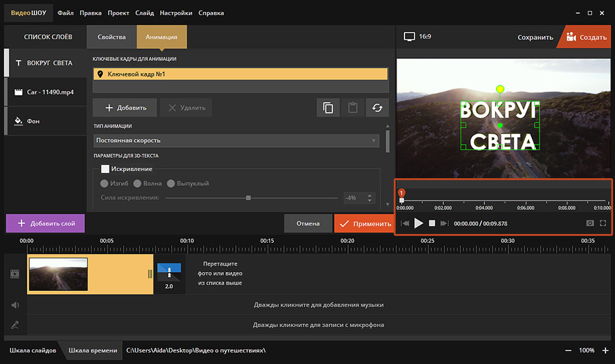Select Ключевой кадр №1 in list
Image resolution: width=615 pixels, height=364 pixels.
[240, 74]
